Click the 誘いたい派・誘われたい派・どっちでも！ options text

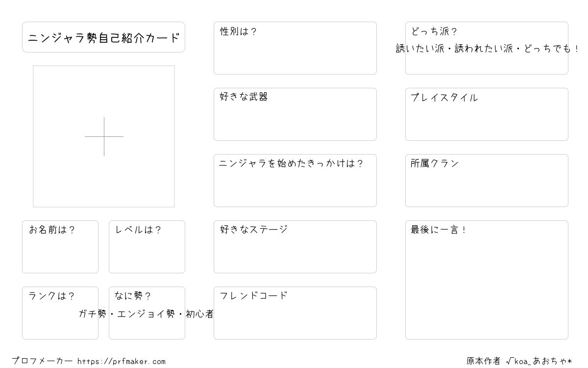[488, 49]
